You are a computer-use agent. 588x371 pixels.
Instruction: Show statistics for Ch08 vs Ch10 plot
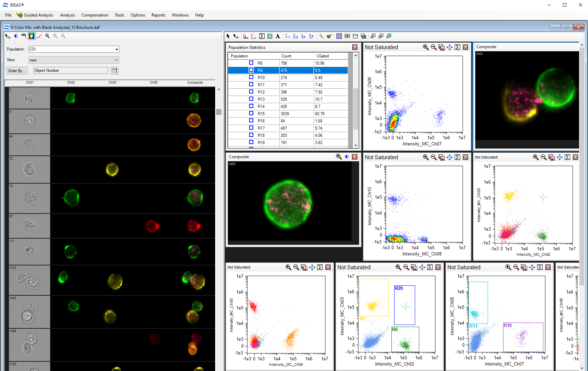pos(457,157)
